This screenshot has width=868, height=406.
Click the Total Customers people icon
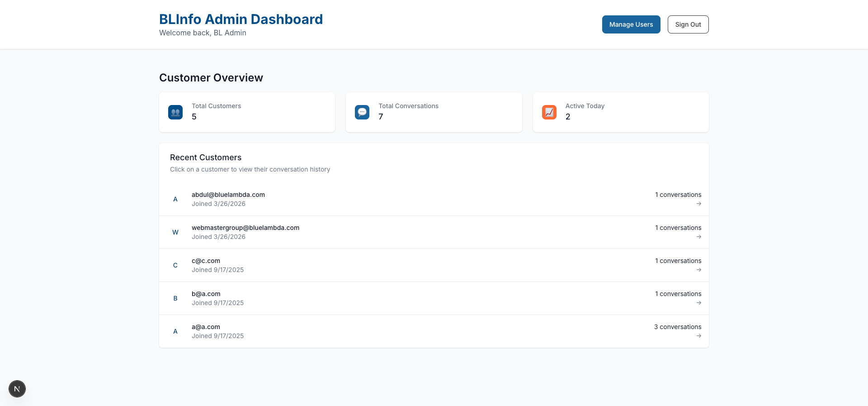pos(175,112)
